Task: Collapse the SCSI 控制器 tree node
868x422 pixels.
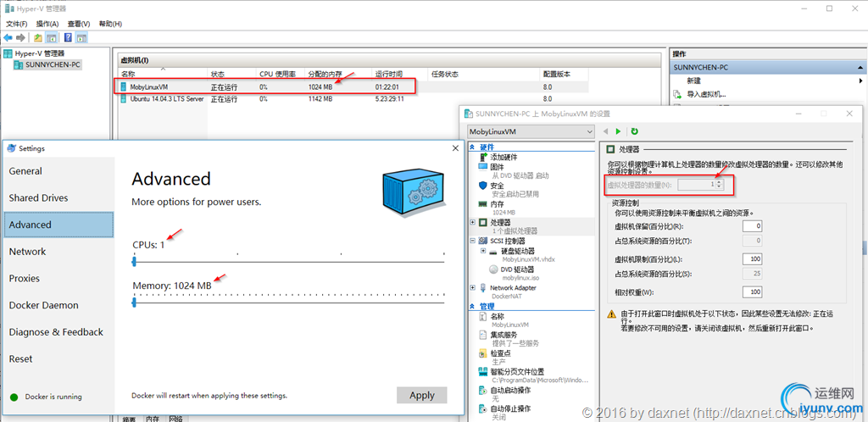Action: (x=472, y=242)
